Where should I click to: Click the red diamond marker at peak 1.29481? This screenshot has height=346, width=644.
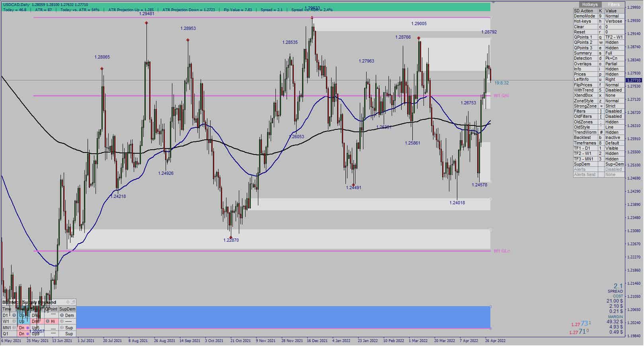tap(146, 23)
